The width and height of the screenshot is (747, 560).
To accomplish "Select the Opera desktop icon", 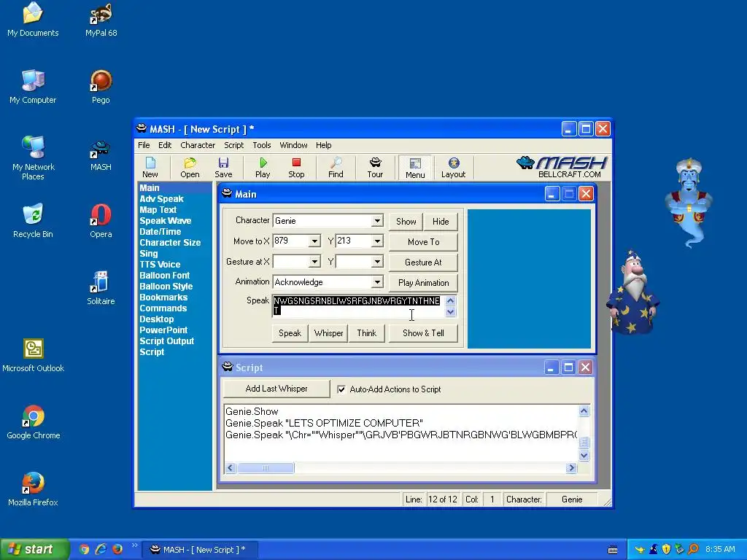I will (101, 221).
